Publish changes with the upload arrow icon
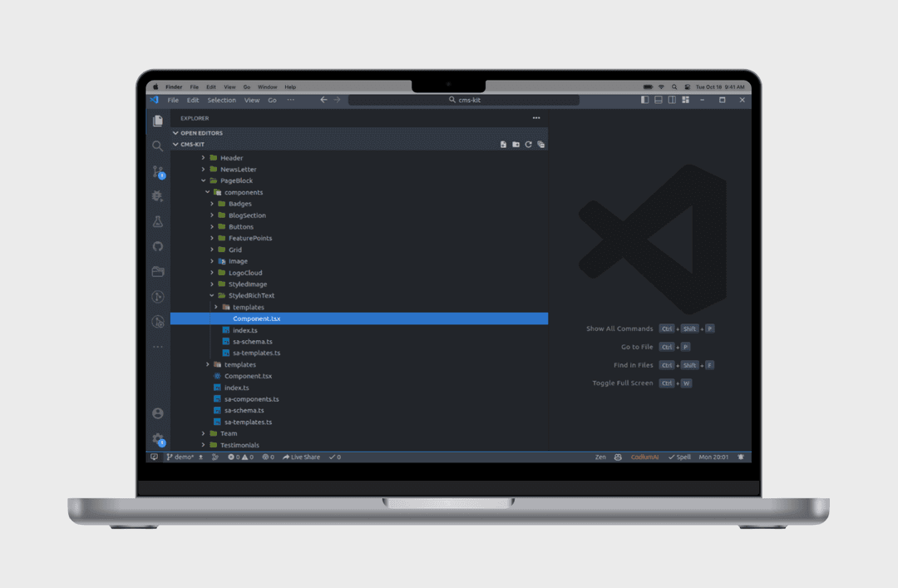Screen dimensions: 898x588 [201, 457]
